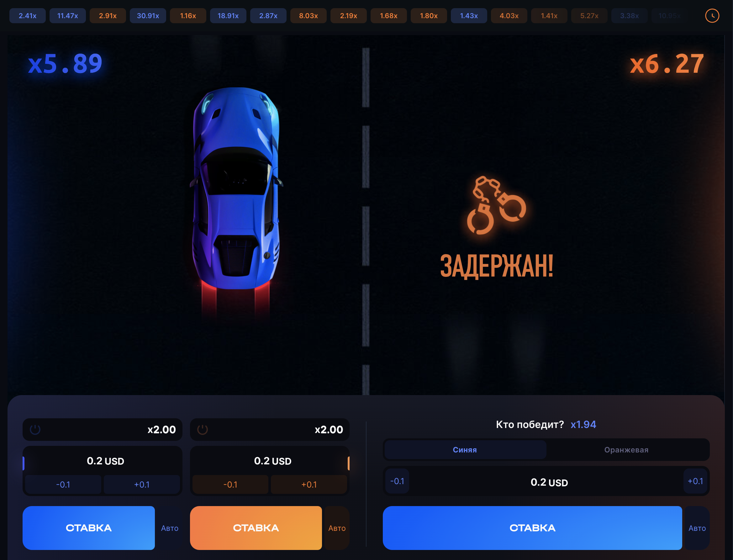Select the Синяя tab
Image resolution: width=733 pixels, height=560 pixels.
point(465,450)
